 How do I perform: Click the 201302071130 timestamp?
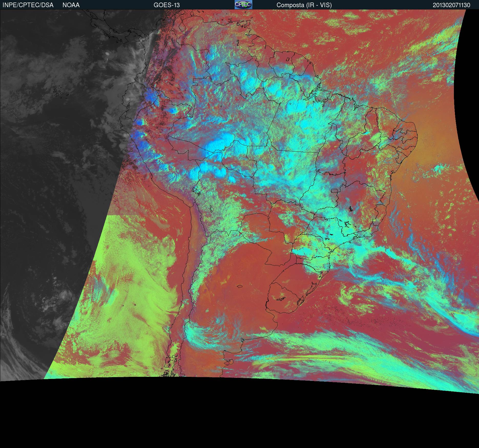[x=452, y=5]
